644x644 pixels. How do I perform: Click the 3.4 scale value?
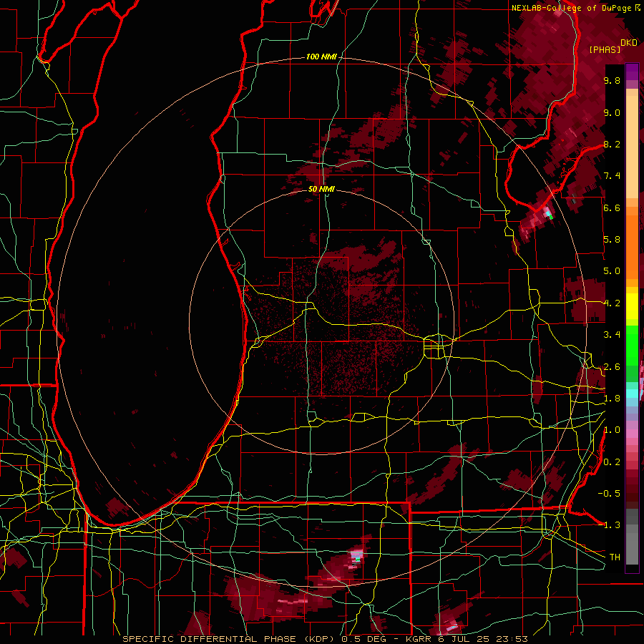(612, 335)
